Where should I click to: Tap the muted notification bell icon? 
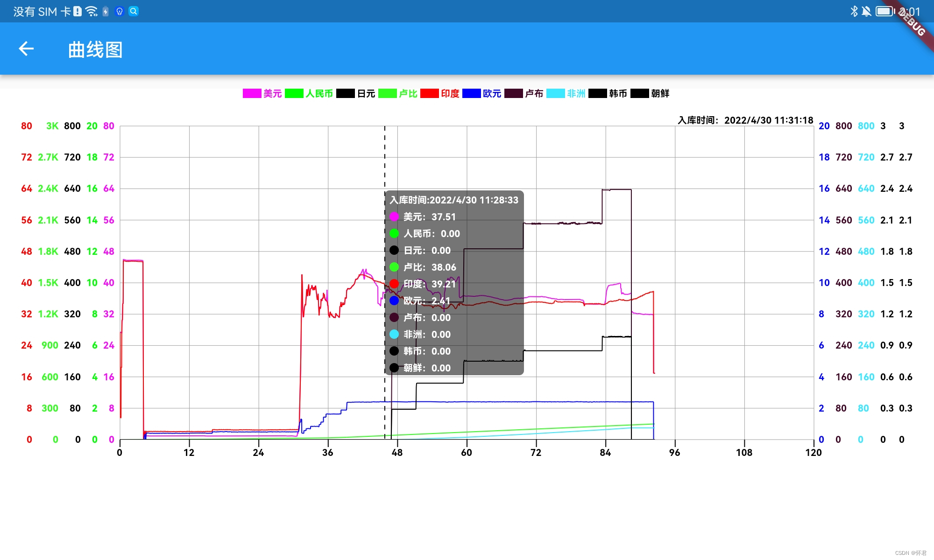pyautogui.click(x=866, y=11)
